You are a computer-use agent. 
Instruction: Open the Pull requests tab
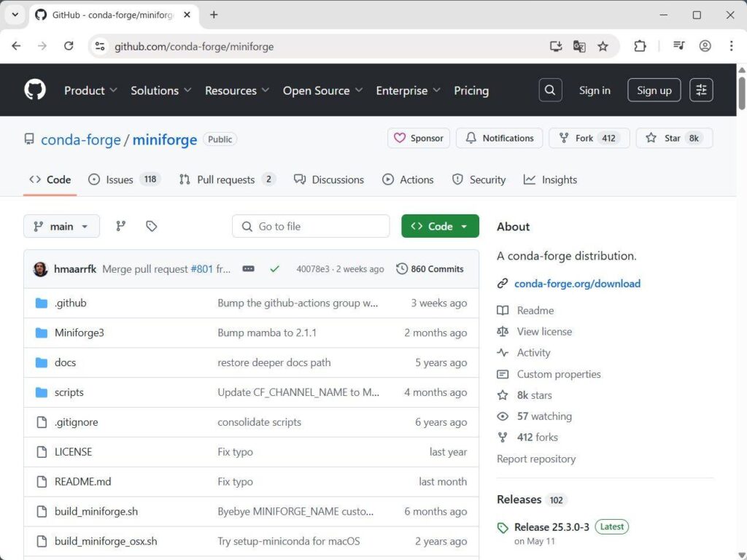(x=226, y=179)
